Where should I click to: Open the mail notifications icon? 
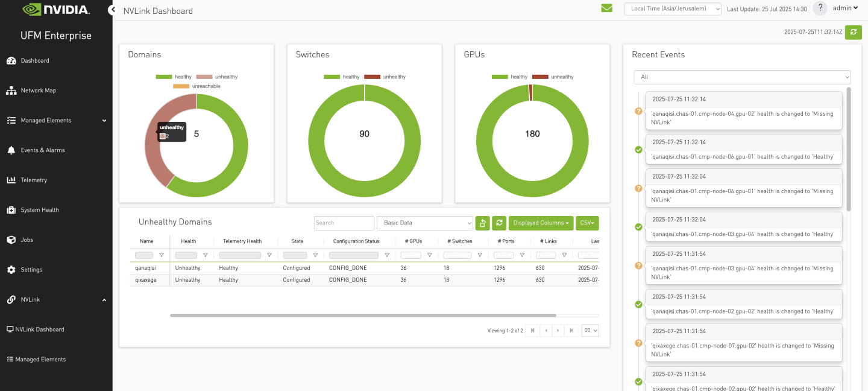[607, 8]
